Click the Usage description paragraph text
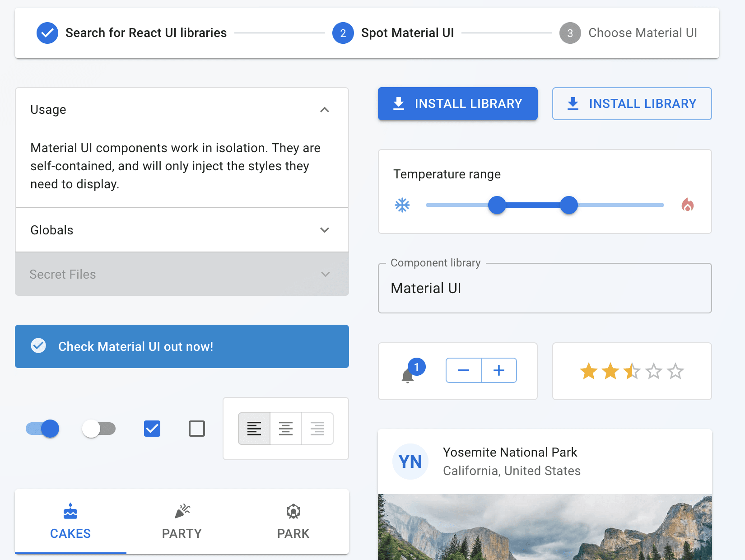Image resolution: width=745 pixels, height=560 pixels. [176, 166]
